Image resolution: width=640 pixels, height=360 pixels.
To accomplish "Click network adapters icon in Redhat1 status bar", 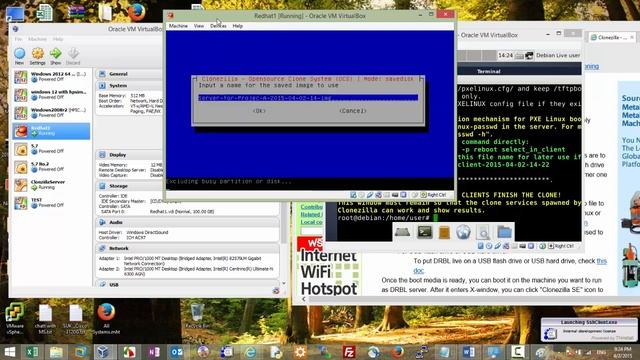I will (x=378, y=195).
